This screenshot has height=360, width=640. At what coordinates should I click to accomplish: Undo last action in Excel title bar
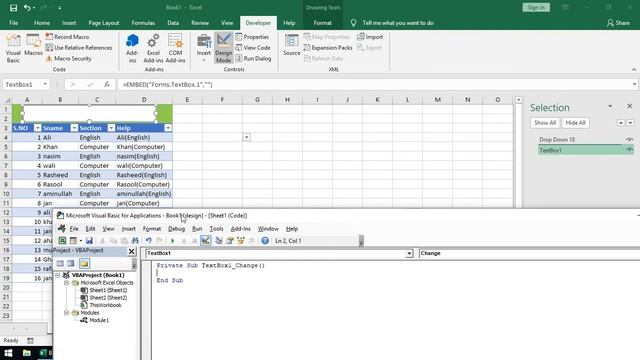pyautogui.click(x=27, y=7)
